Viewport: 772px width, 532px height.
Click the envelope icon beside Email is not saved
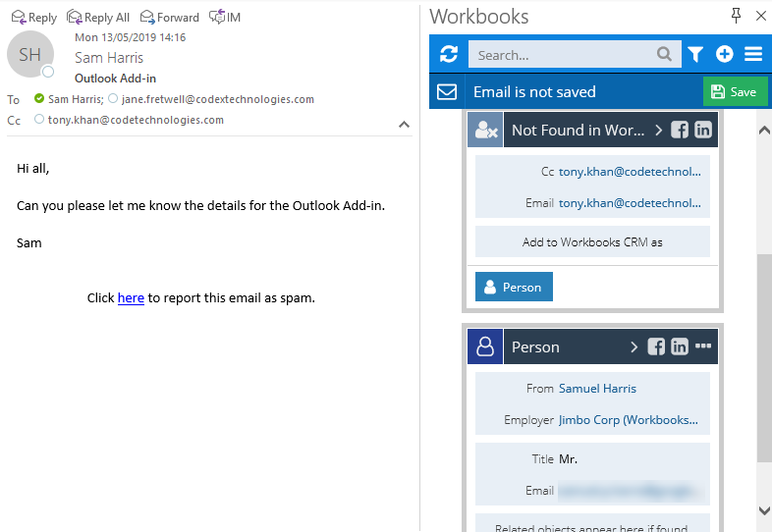click(x=447, y=91)
